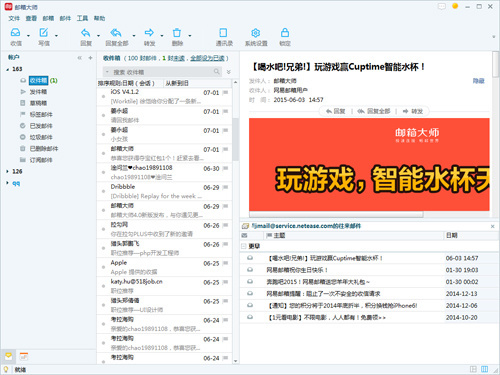The image size is (500, 375).
Task: Click the horizontal scrollbar under the email body
Action: pos(336,214)
